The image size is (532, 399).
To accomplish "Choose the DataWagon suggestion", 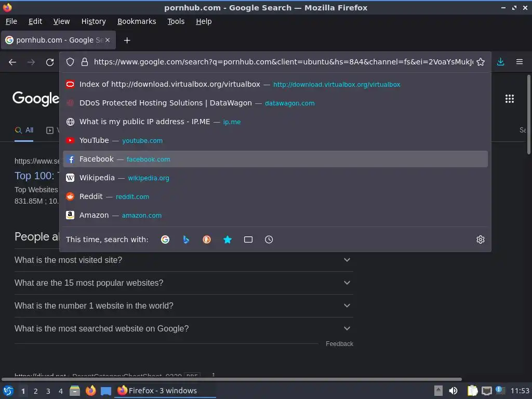I will click(275, 103).
